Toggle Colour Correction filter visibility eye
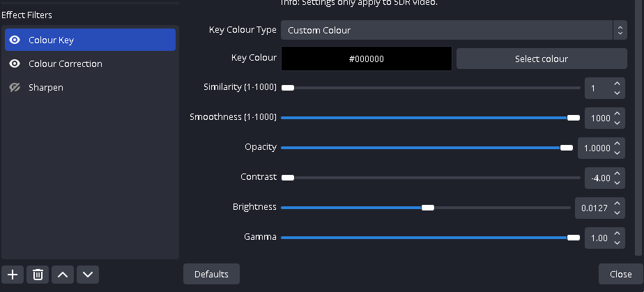The image size is (644, 292). click(15, 63)
